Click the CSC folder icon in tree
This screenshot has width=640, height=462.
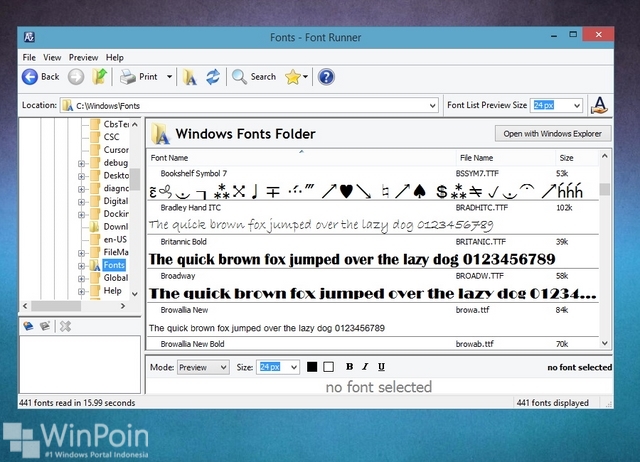click(95, 137)
